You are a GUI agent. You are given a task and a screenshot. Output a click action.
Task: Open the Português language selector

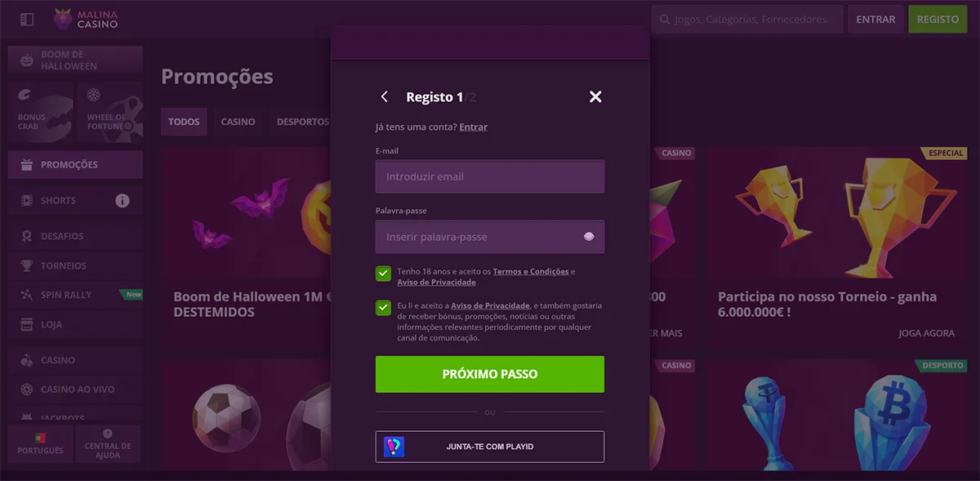coord(40,444)
